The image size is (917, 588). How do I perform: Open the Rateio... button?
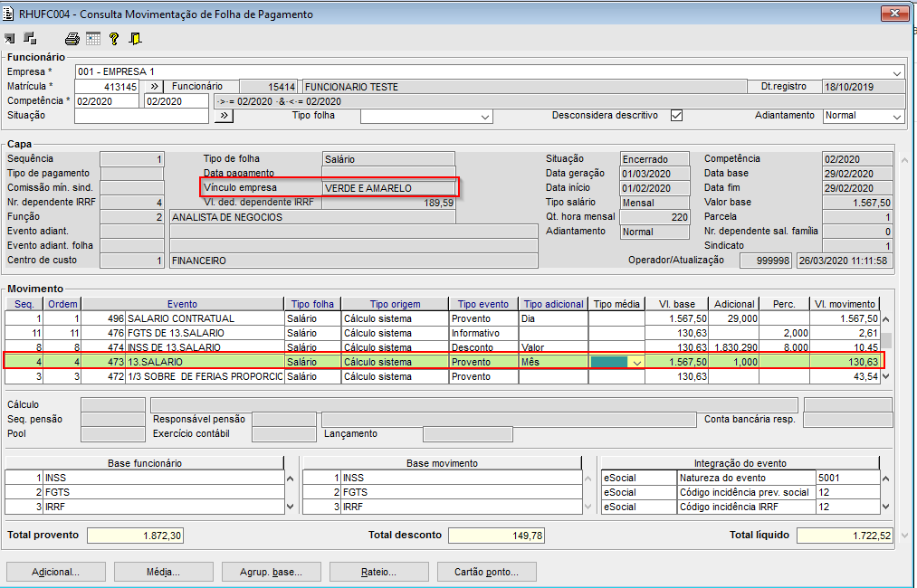[x=377, y=572]
